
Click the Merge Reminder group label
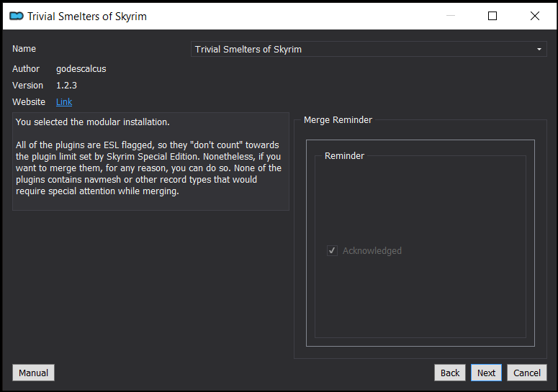pyautogui.click(x=338, y=120)
